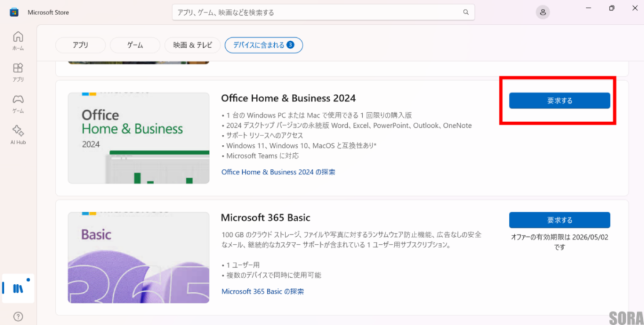Screen dimensions: 644x325
Task: Restore down the Microsoft Store window
Action: (x=612, y=8)
